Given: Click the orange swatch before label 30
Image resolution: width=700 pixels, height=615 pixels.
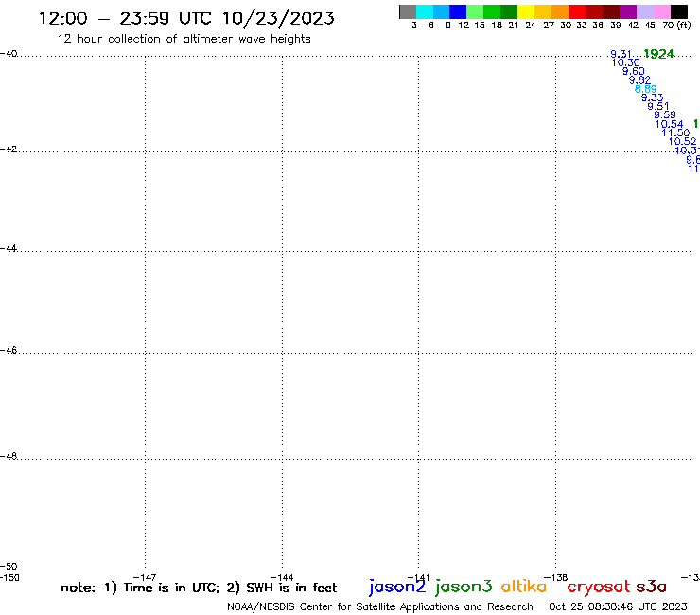Looking at the screenshot, I should click(560, 11).
